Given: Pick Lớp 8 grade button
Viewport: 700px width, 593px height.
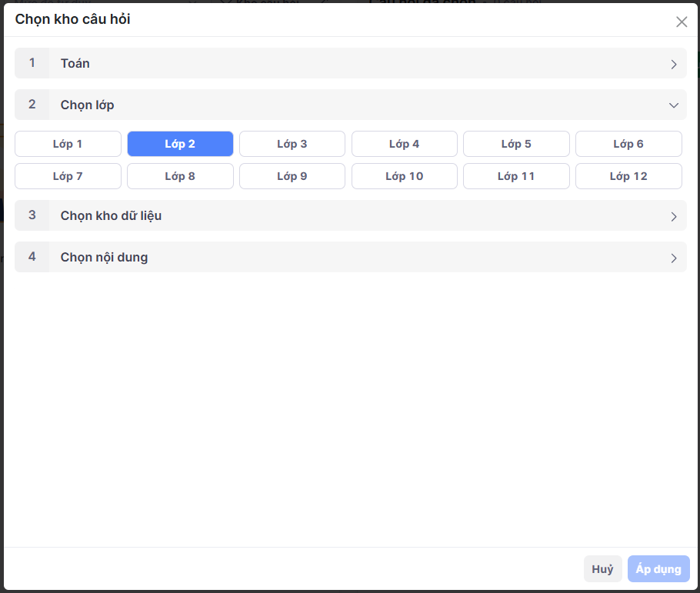Looking at the screenshot, I should coord(180,176).
